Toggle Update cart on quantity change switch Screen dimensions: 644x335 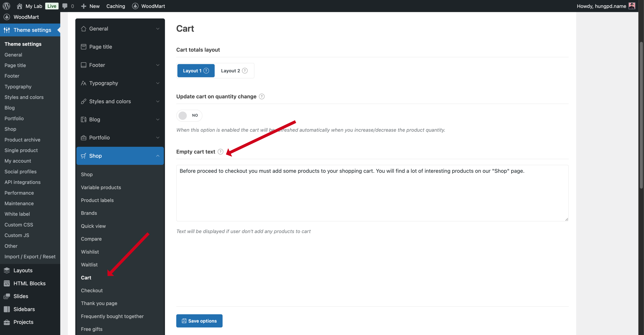[x=189, y=116]
